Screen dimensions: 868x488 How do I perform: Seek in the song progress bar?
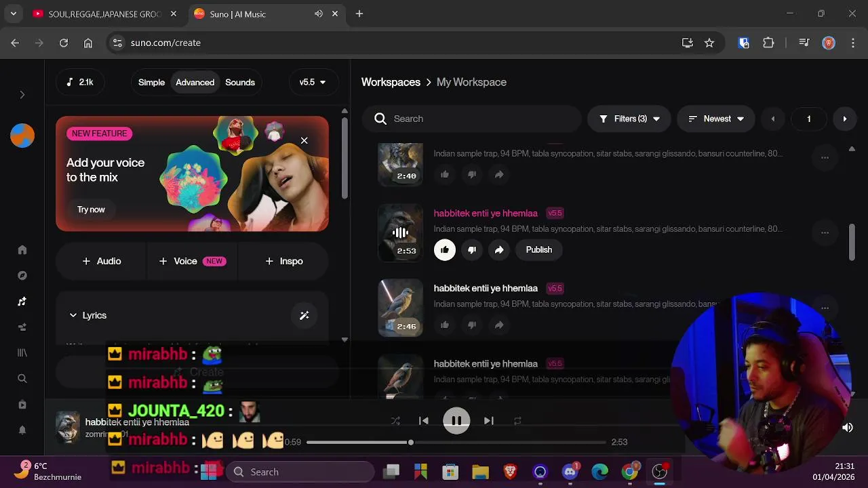(456, 442)
